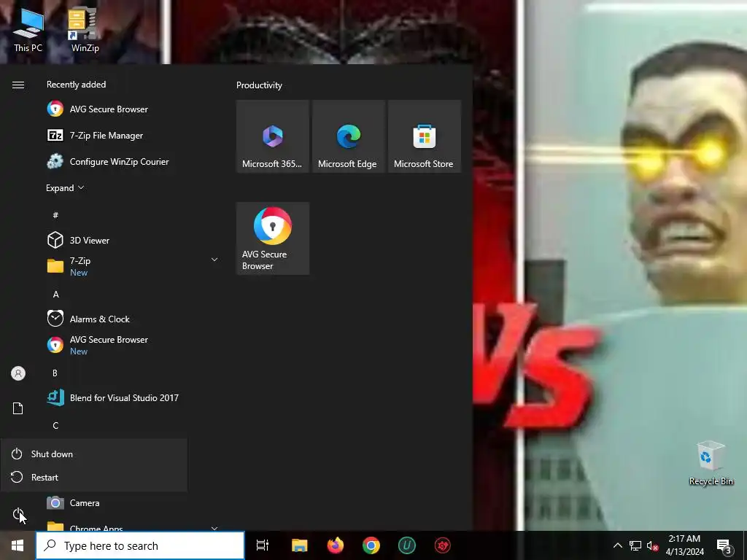
Task: Click the muted volume tray icon
Action: (652, 545)
